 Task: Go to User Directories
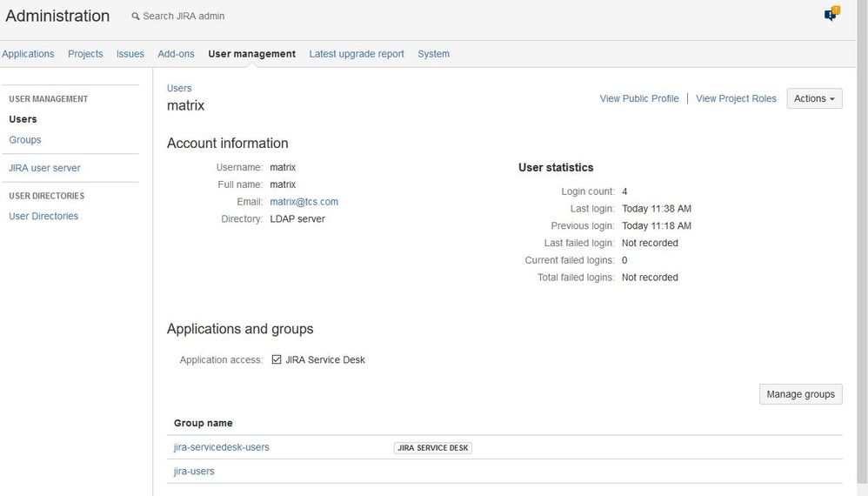click(x=43, y=216)
